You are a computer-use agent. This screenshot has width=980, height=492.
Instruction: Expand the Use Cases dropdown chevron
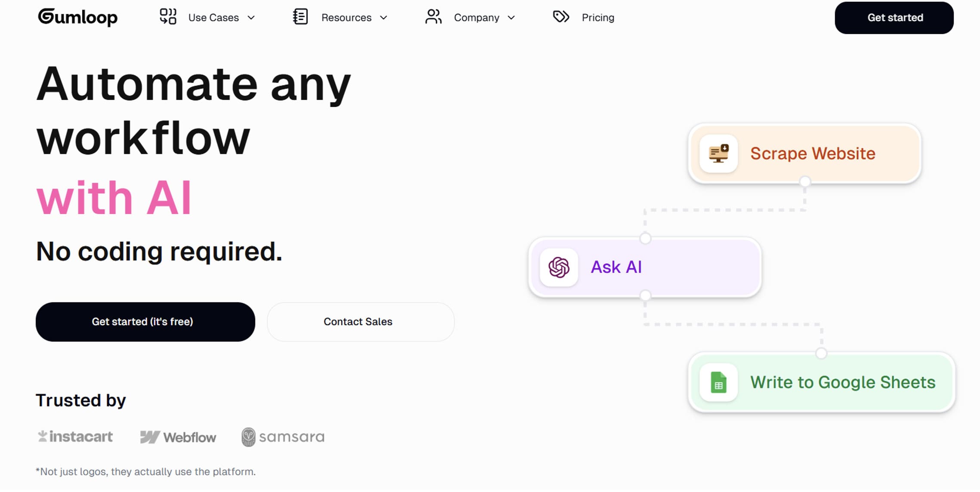(x=251, y=18)
